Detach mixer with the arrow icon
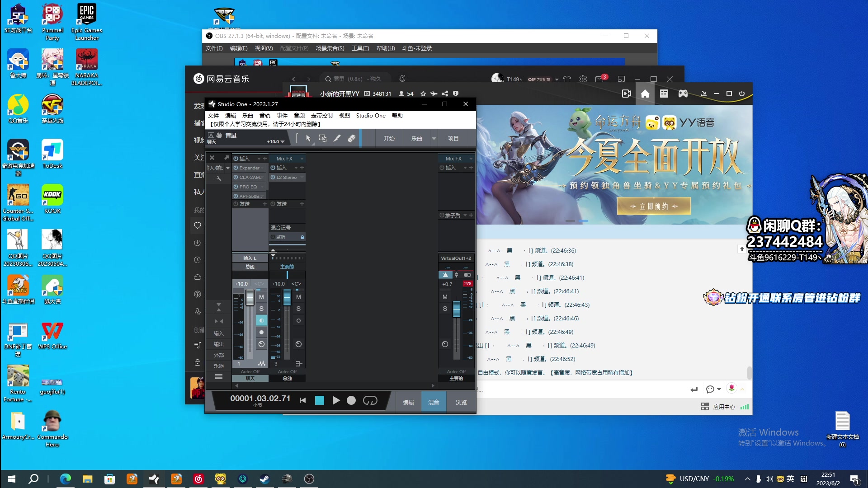Image resolution: width=868 pixels, height=488 pixels. pyautogui.click(x=226, y=158)
